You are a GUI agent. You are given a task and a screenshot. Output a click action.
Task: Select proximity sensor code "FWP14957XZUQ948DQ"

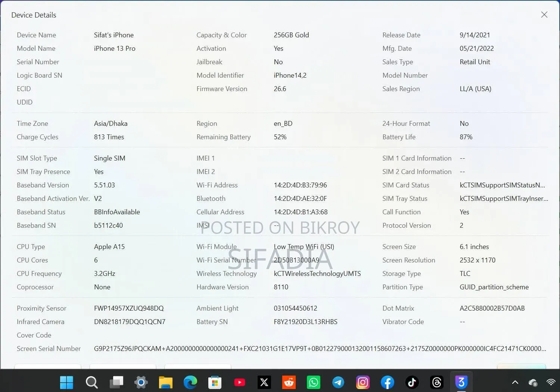129,308
